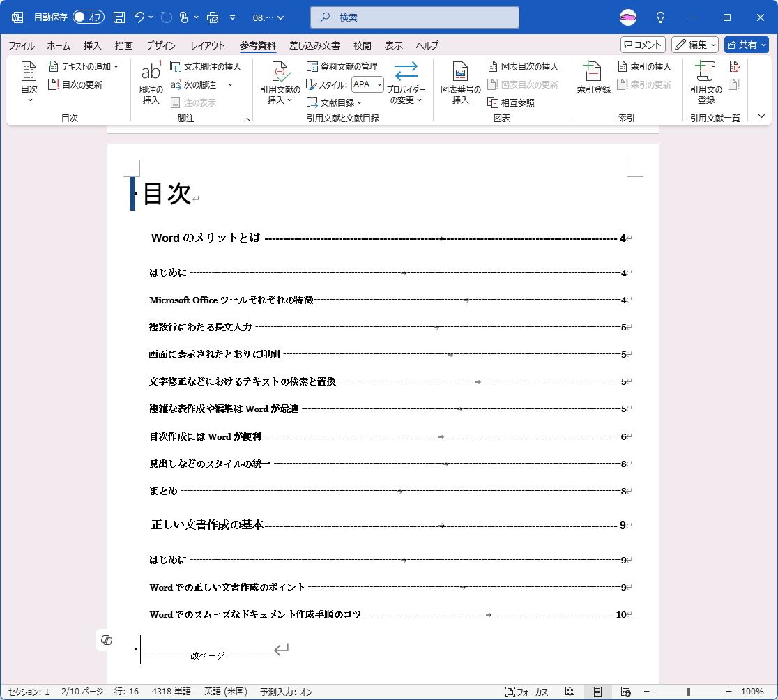
Task: Open the 校閲 tab
Action: click(x=363, y=45)
